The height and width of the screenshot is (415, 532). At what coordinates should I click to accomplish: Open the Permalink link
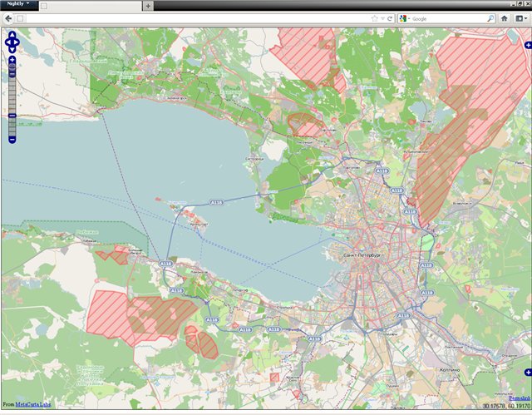[520, 398]
